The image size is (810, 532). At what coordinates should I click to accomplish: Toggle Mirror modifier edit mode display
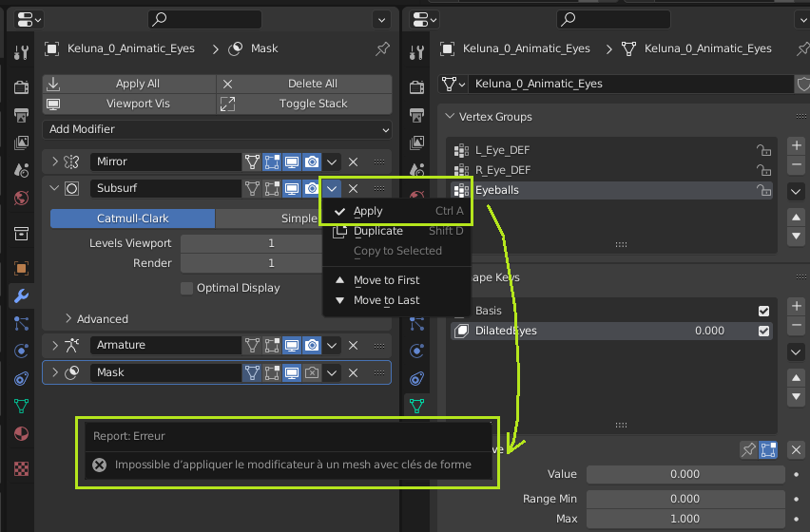click(272, 162)
